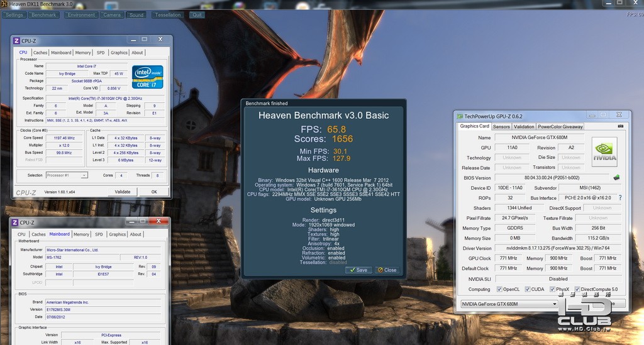Select Caches tab in lower CPU-Z window

point(38,234)
